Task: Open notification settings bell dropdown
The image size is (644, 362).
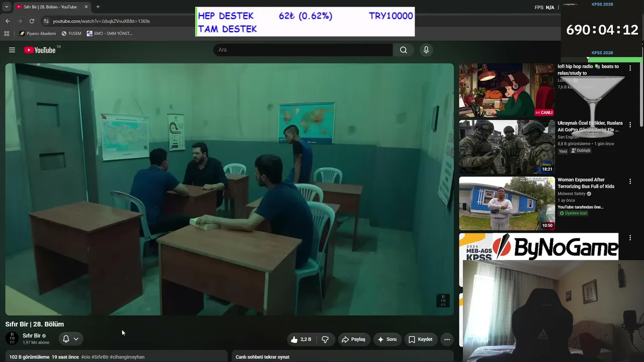Action: tap(71, 339)
